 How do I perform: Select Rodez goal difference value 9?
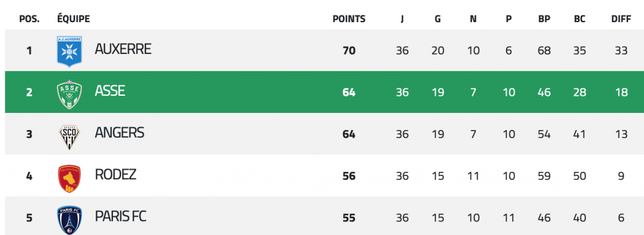[x=621, y=176]
